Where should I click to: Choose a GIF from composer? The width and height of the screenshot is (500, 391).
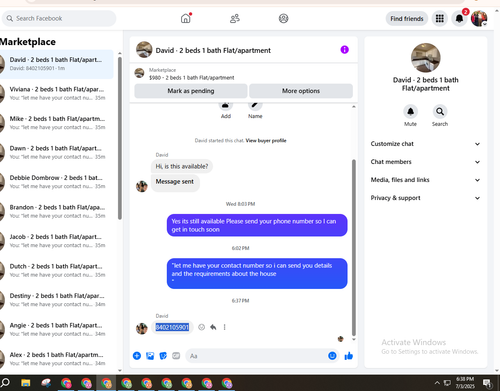176,356
